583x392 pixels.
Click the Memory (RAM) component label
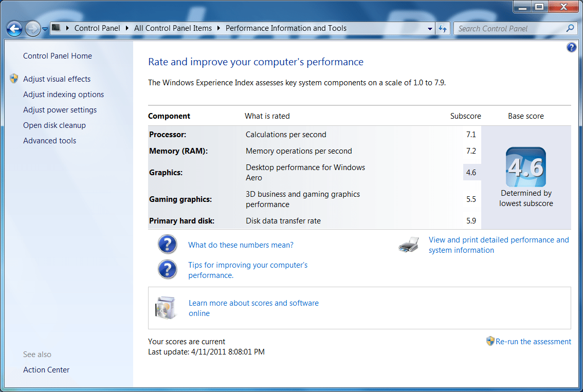point(178,151)
